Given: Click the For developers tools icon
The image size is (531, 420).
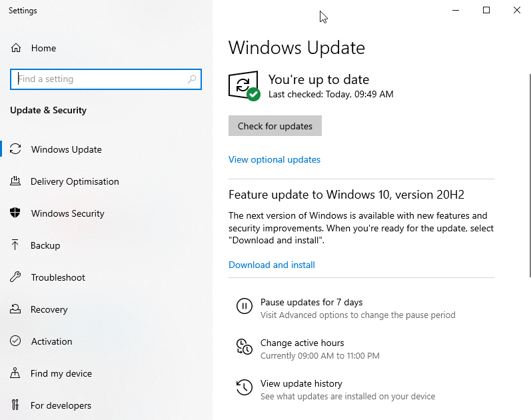Looking at the screenshot, I should point(15,405).
